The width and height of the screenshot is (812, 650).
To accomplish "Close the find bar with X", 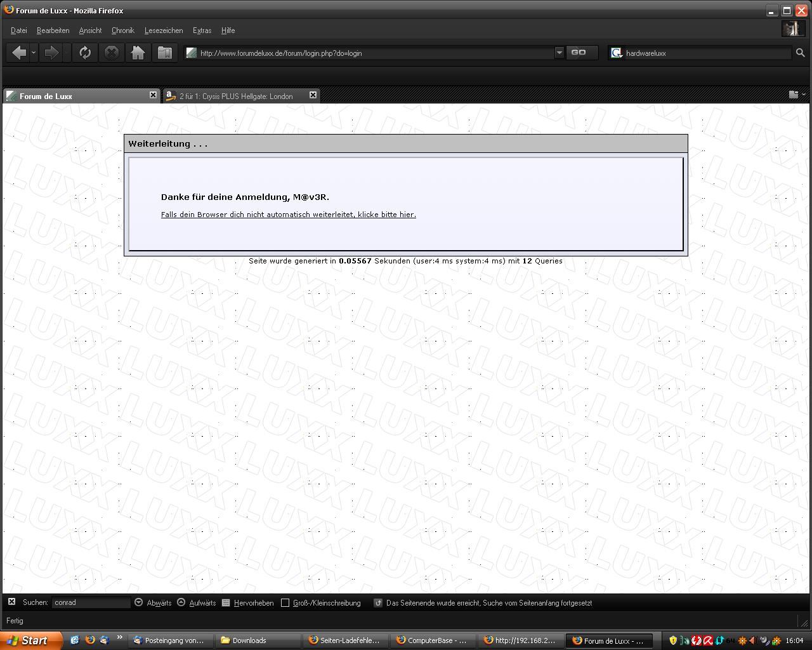I will pyautogui.click(x=11, y=602).
